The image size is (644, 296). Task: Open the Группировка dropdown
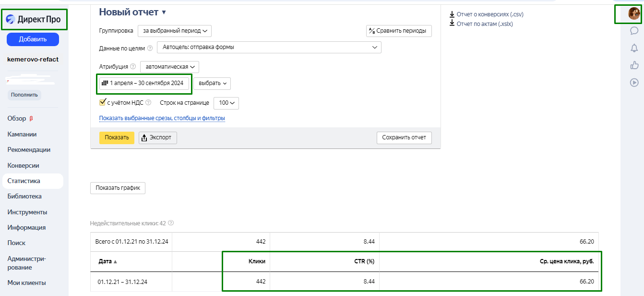click(x=174, y=31)
